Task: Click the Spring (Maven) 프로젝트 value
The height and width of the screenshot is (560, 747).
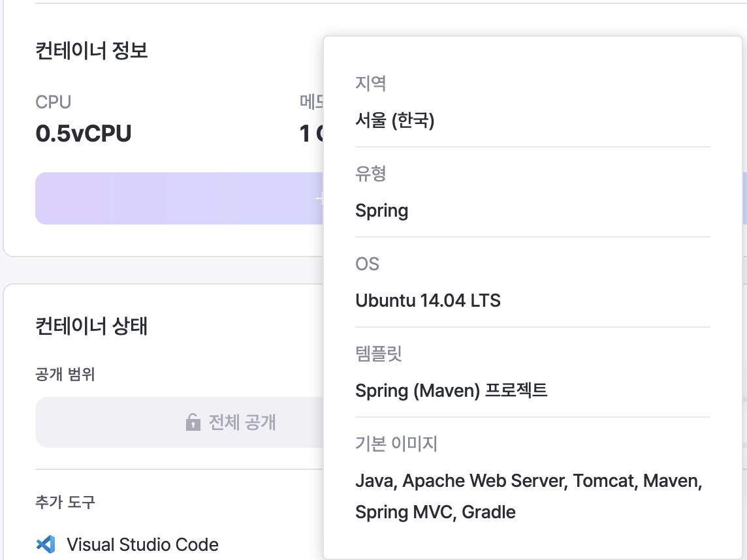Action: click(451, 390)
